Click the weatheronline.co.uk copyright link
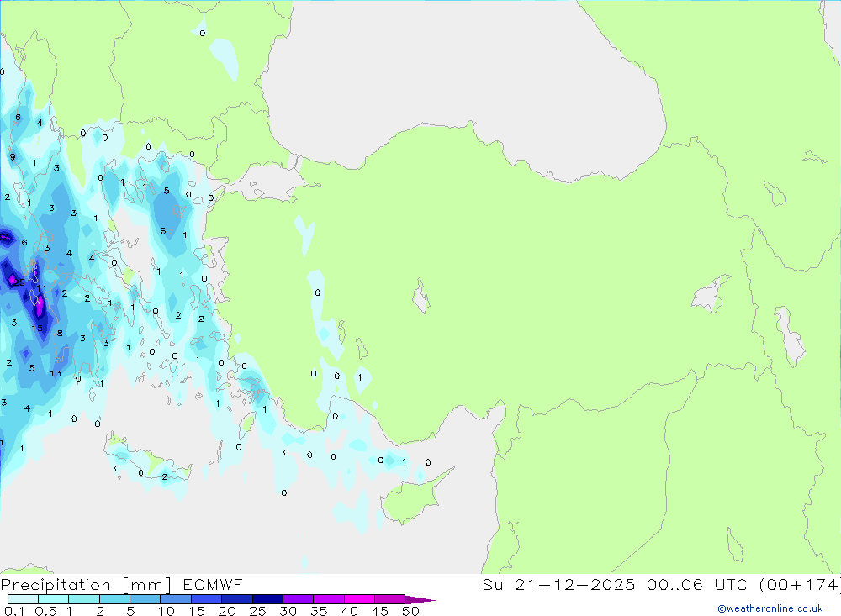 pyautogui.click(x=770, y=608)
